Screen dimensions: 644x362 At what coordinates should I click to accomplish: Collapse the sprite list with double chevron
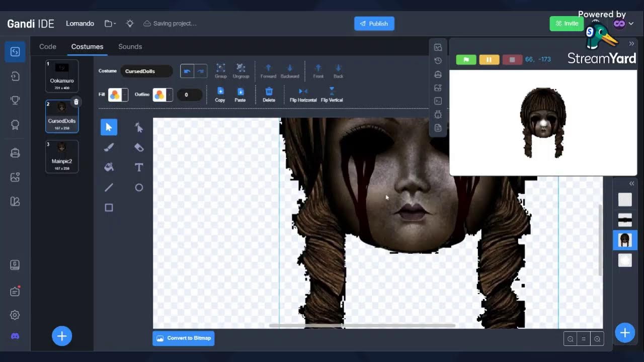click(x=631, y=184)
